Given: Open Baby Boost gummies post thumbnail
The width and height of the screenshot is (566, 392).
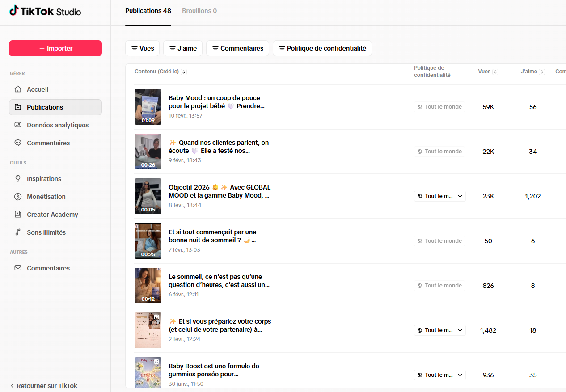Looking at the screenshot, I should [x=148, y=373].
